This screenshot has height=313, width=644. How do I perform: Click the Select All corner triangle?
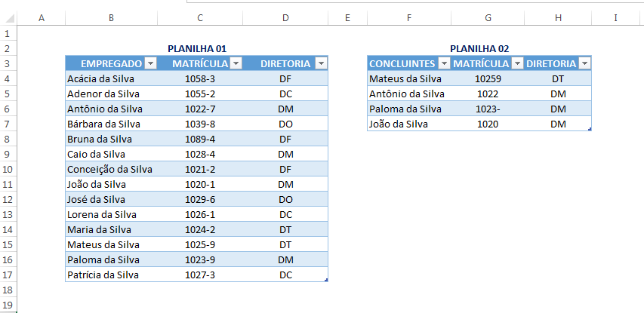[9, 18]
